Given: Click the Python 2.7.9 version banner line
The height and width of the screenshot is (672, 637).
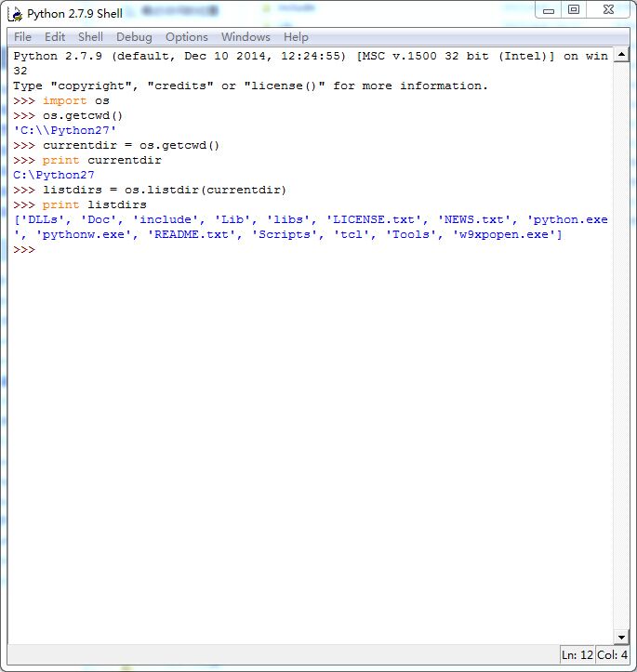Looking at the screenshot, I should tap(311, 63).
